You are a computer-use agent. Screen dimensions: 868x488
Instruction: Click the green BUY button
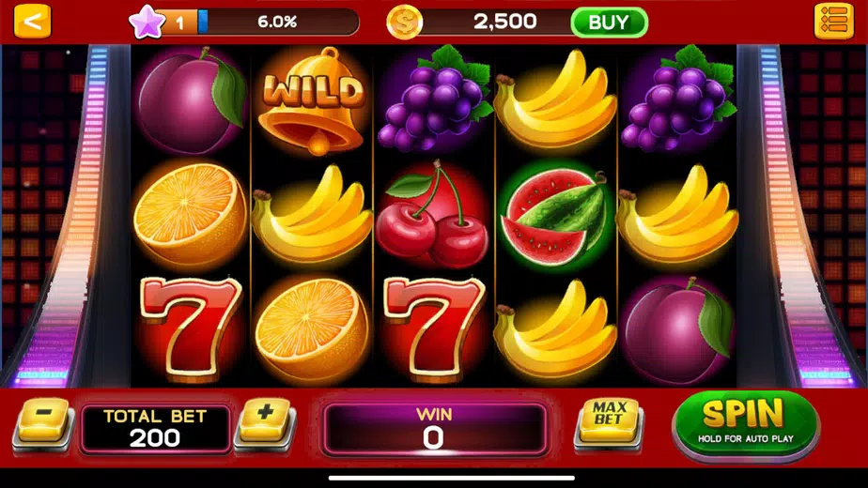point(609,23)
